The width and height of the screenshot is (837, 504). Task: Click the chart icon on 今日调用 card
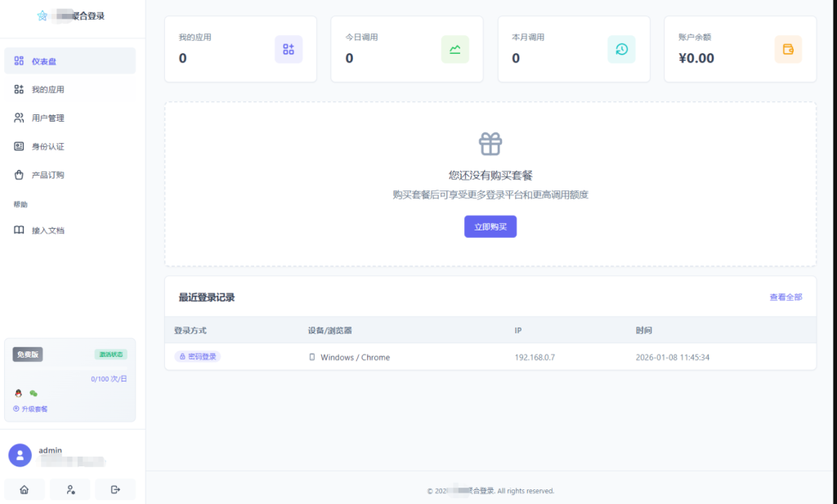(454, 49)
